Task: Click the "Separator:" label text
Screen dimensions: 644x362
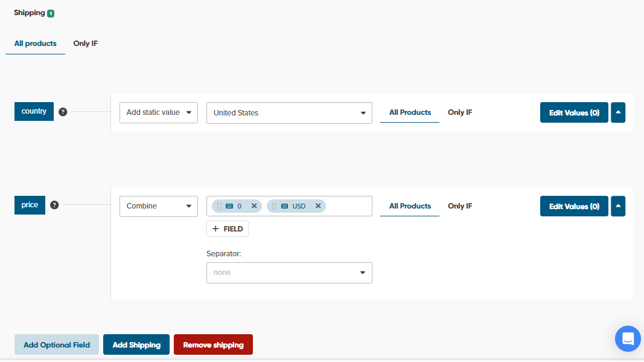Action: coord(224,254)
